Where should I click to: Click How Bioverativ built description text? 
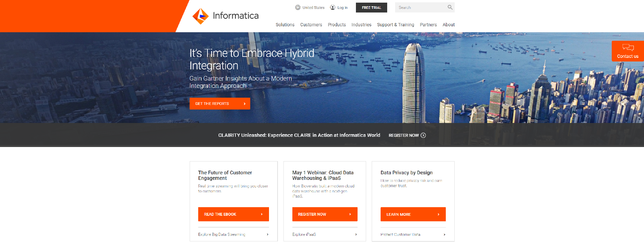(x=323, y=191)
